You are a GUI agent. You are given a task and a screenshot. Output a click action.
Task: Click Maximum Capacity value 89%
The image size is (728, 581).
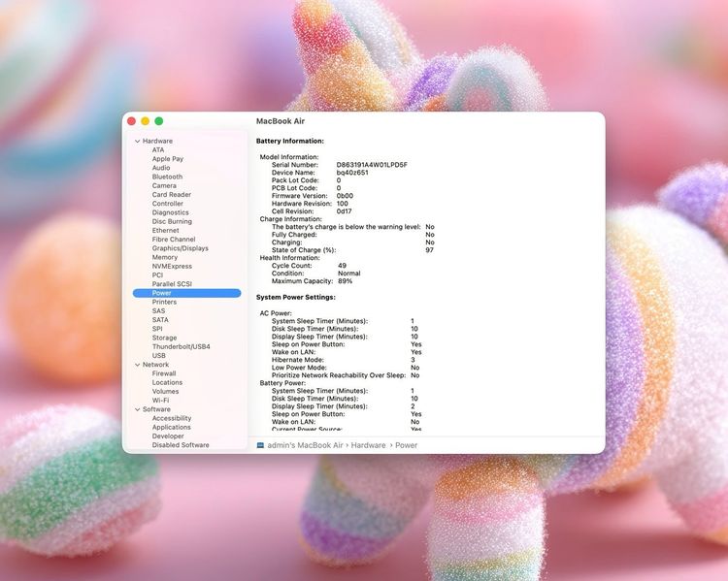(x=345, y=281)
